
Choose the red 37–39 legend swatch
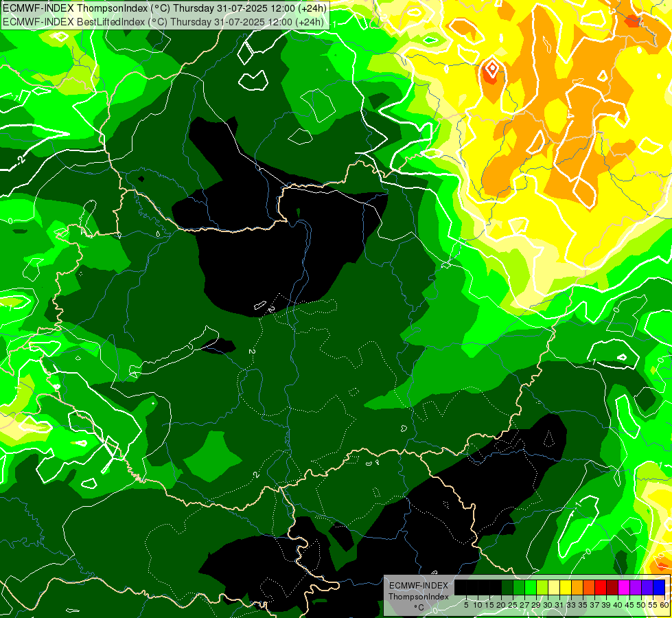601,587
